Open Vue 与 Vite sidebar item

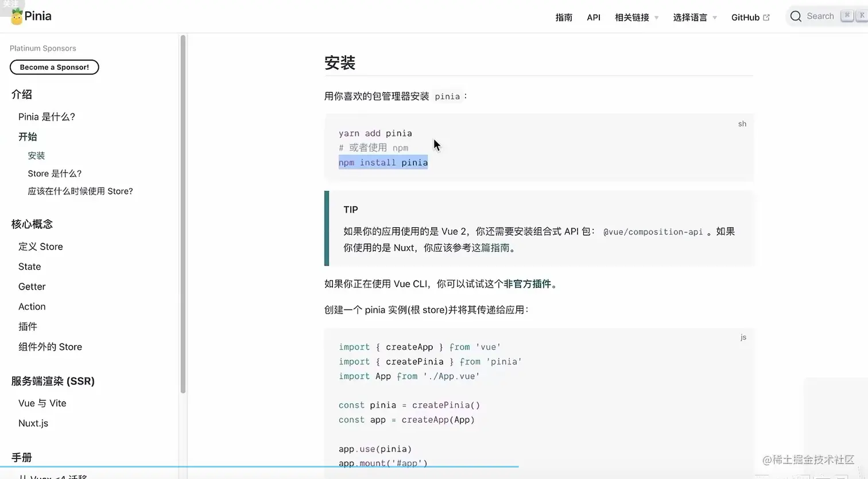(x=42, y=403)
